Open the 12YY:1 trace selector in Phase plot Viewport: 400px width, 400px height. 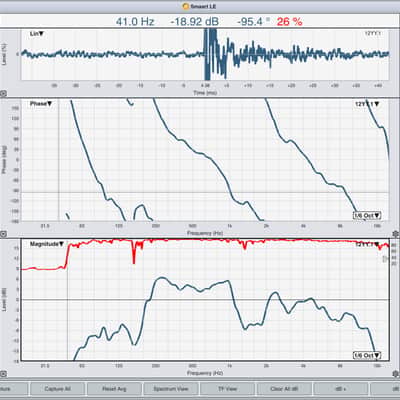[367, 104]
